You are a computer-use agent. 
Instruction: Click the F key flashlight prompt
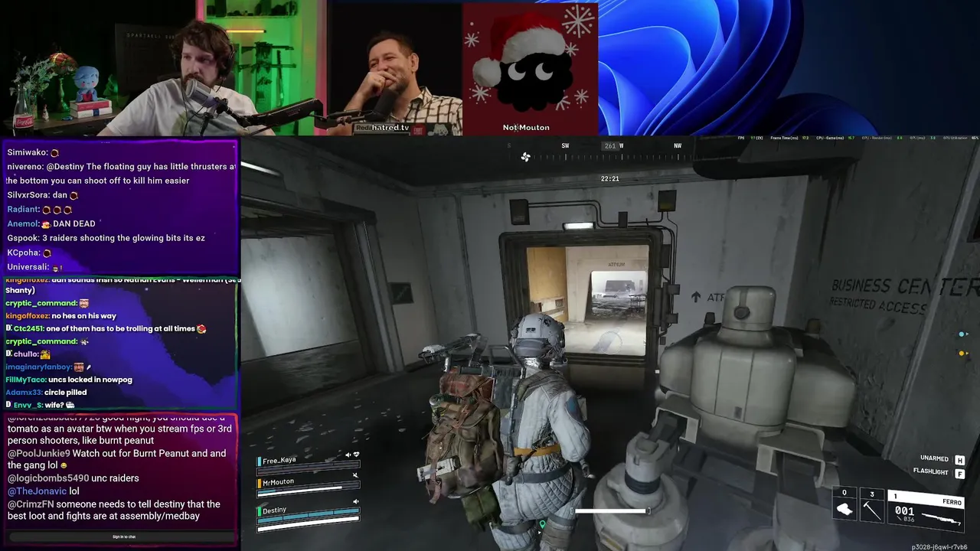959,474
